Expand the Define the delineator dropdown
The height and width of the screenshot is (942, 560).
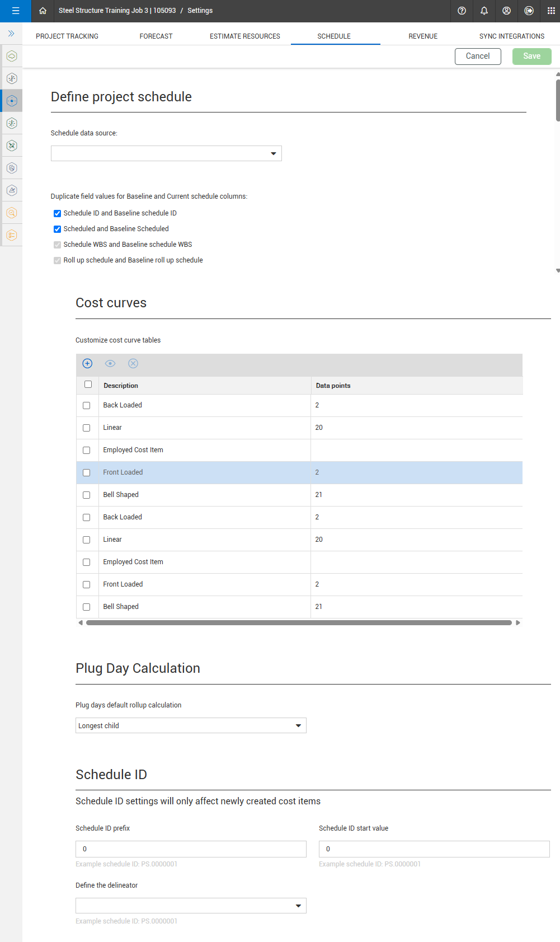191,906
